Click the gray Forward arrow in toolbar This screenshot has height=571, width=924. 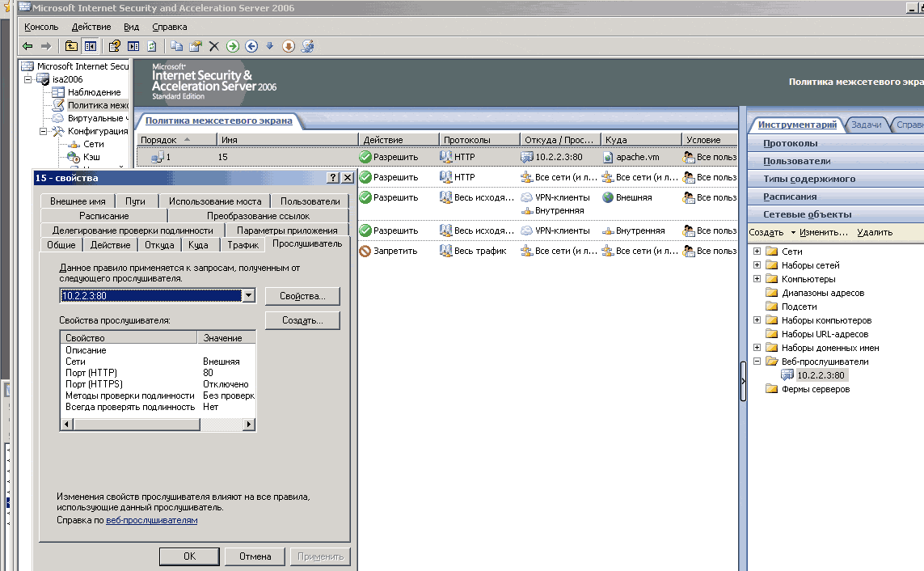[46, 46]
